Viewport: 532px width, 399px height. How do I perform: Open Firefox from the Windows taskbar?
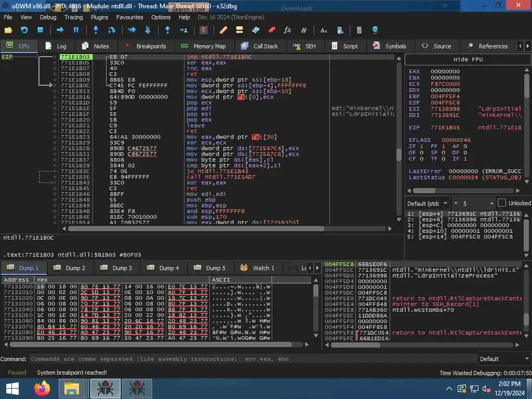[42, 389]
